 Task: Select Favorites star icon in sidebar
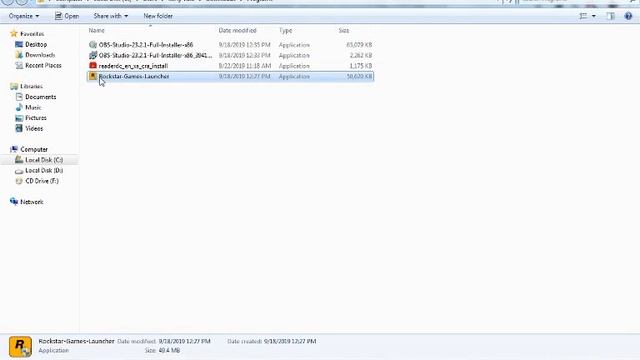pos(14,33)
